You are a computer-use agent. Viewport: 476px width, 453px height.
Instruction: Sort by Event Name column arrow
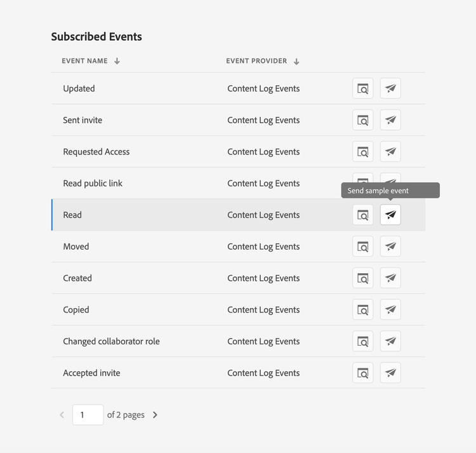click(117, 62)
